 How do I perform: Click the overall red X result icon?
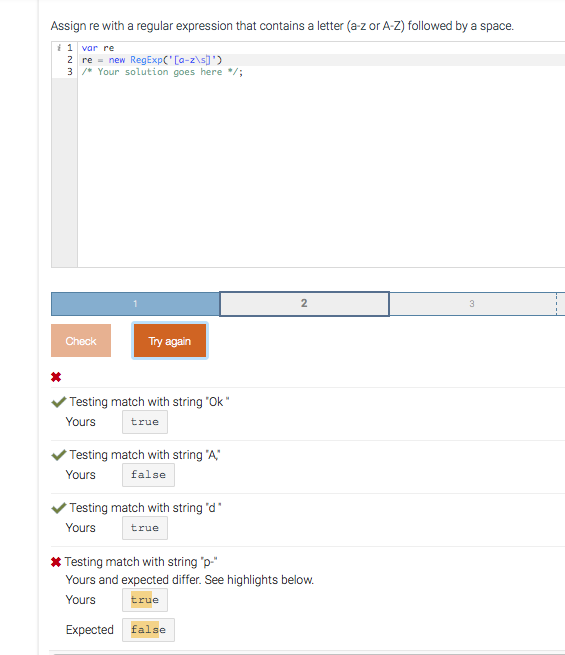[x=56, y=377]
